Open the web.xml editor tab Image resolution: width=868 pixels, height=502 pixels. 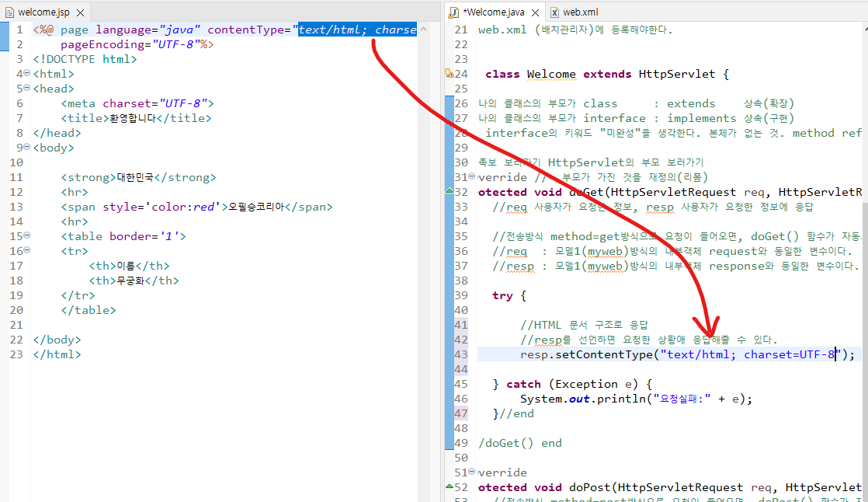pyautogui.click(x=580, y=12)
